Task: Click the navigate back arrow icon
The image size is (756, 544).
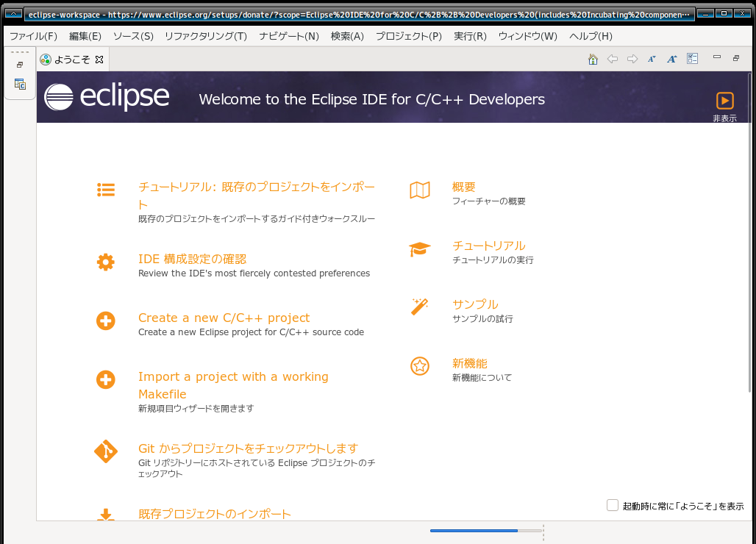Action: (613, 59)
